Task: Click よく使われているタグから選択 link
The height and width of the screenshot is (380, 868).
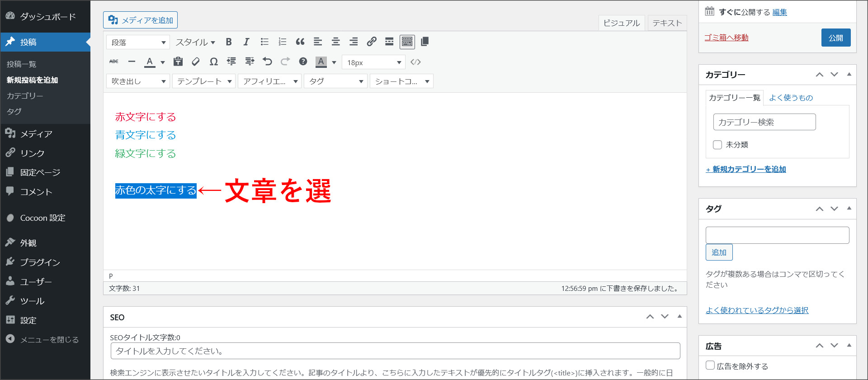Action: pos(757,310)
